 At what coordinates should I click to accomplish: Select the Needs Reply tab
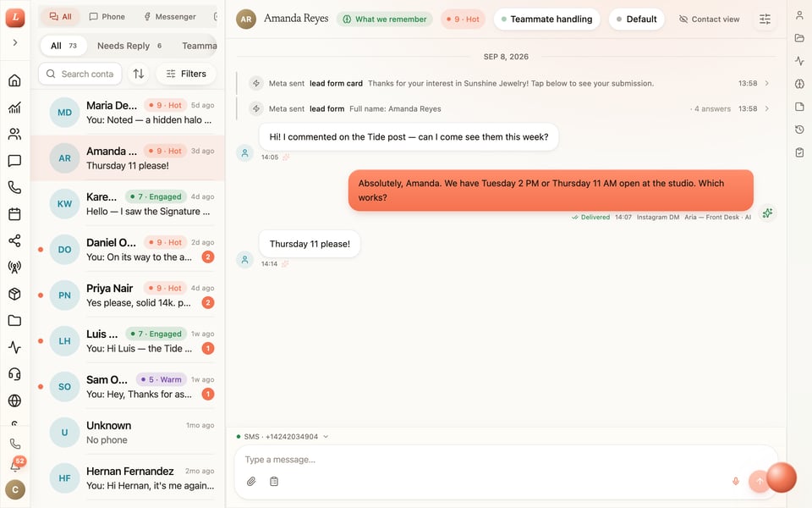tap(129, 46)
